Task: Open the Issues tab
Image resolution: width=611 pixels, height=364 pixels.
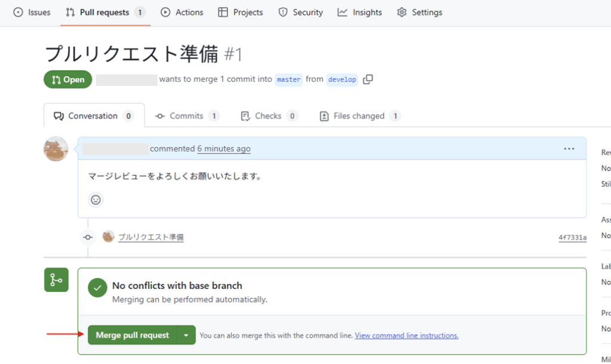Action: coord(32,12)
